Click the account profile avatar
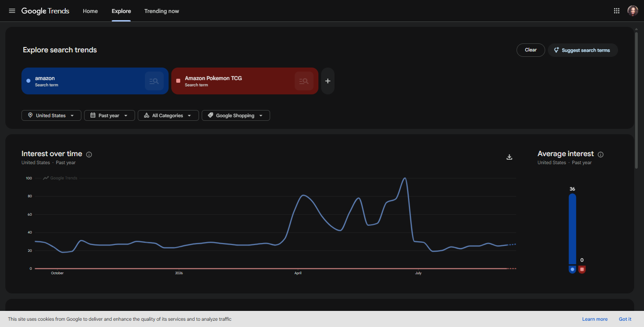Screen dimensions: 644x327 tap(632, 11)
